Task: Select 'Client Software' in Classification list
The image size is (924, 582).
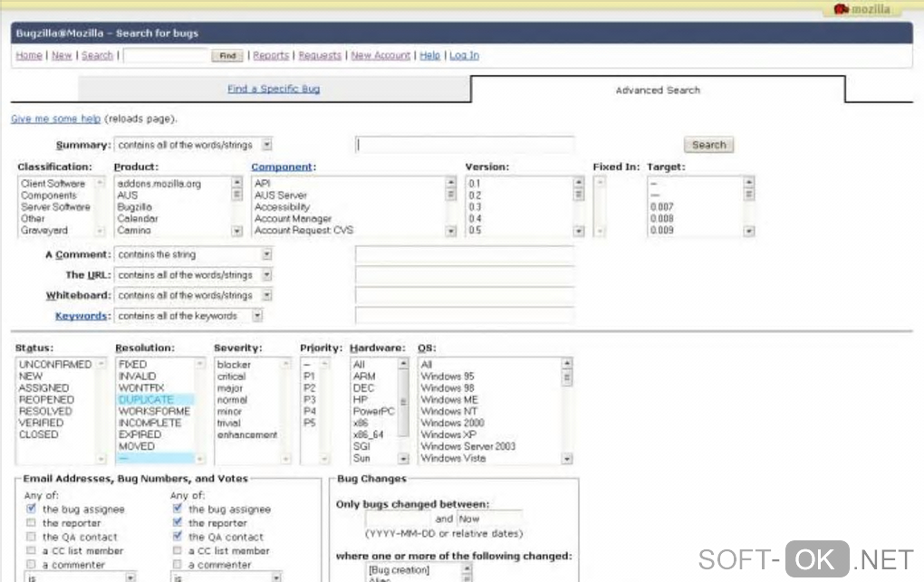Action: coord(53,184)
